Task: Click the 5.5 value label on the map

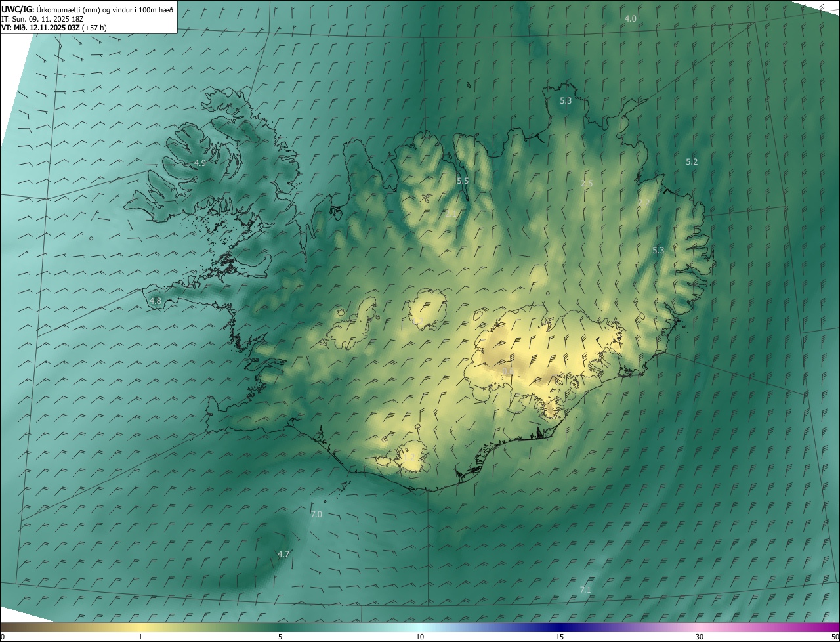Action: point(463,181)
